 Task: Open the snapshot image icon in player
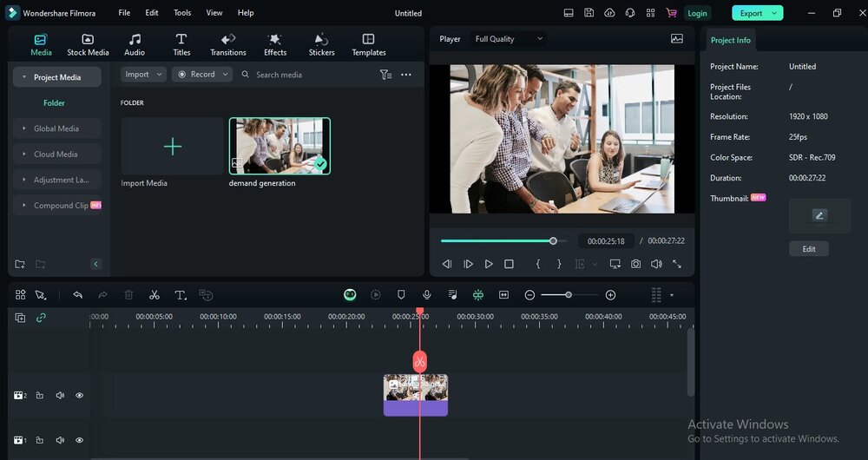[676, 39]
